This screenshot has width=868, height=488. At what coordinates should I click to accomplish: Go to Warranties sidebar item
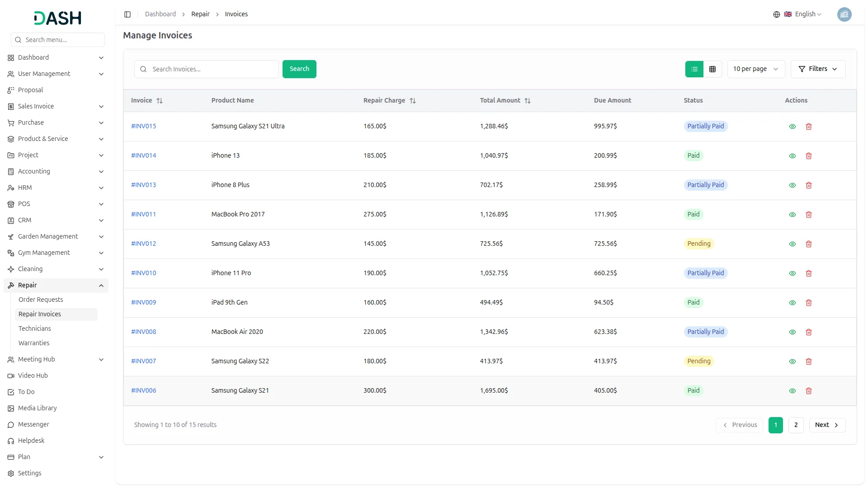point(34,343)
